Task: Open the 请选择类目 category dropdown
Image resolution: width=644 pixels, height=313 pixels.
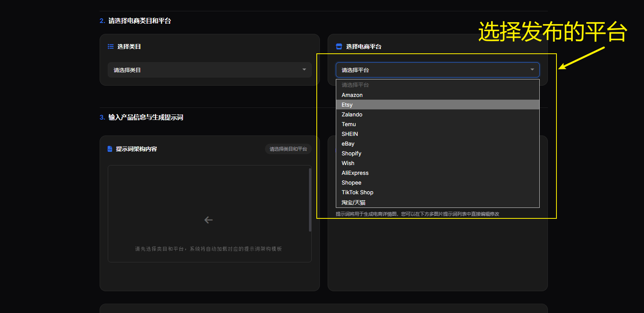Action: (209, 70)
